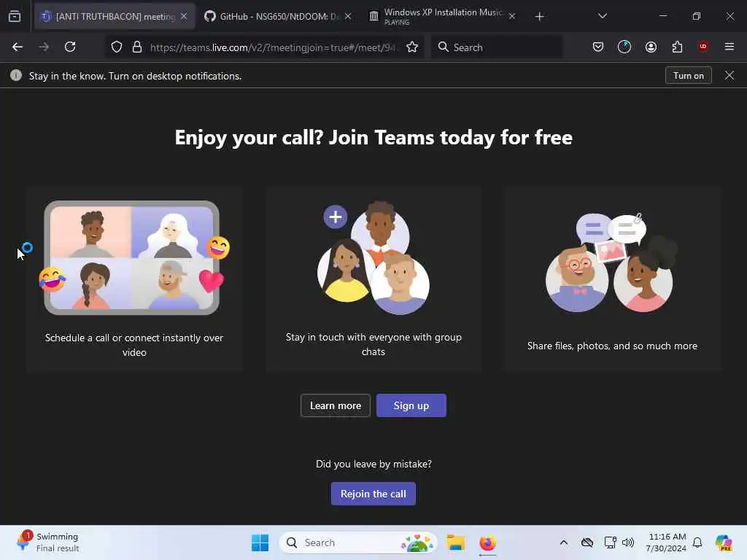Screen dimensions: 747x560
Task: Open the Firefox hamburger menu
Action: 729,47
